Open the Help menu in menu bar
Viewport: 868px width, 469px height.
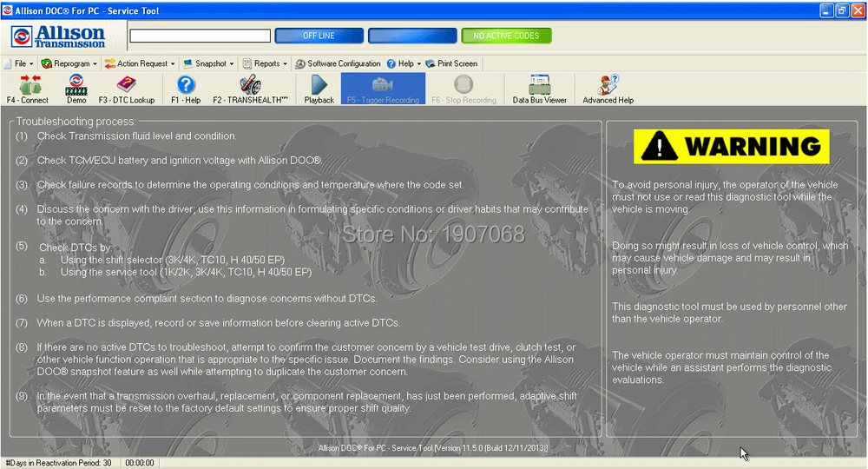(x=404, y=63)
